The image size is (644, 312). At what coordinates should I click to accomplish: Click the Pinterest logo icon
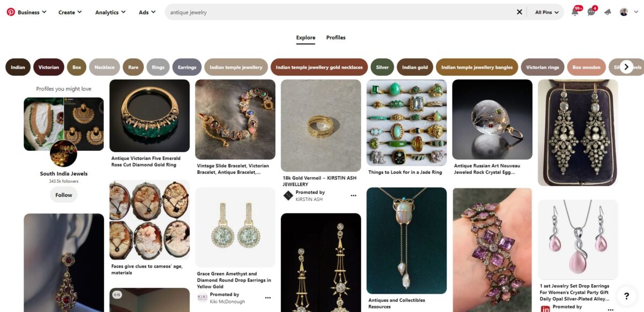(10, 11)
